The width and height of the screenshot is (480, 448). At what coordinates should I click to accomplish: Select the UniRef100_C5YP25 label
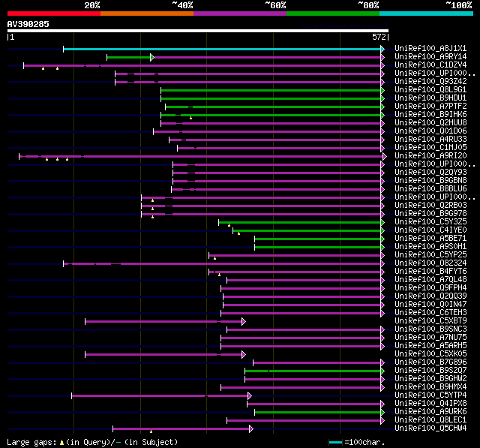point(430,255)
